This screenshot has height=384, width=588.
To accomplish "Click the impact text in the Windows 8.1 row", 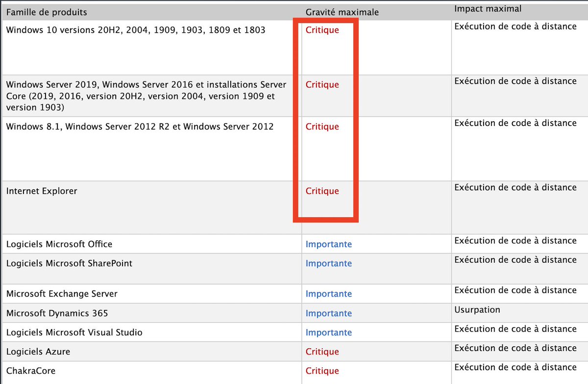I will 515,123.
